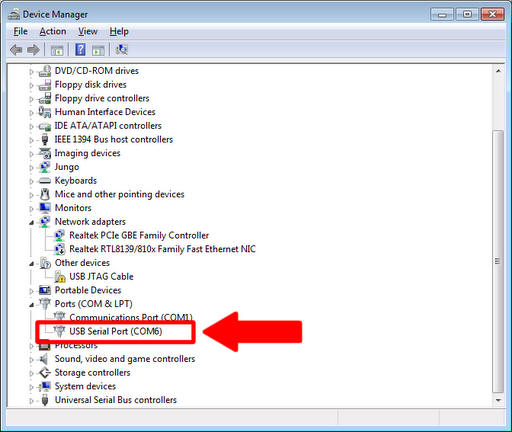Click Scan for hardware changes toolbar icon
The width and height of the screenshot is (512, 432).
pyautogui.click(x=121, y=50)
